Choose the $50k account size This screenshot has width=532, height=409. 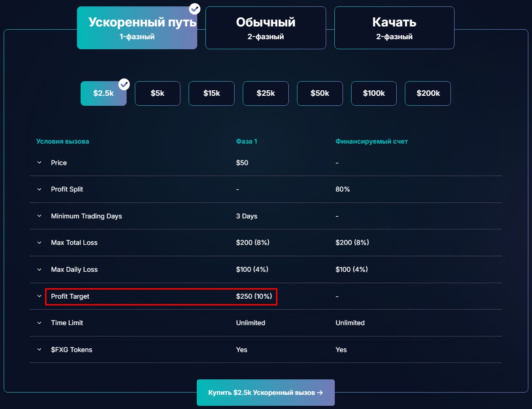coord(320,93)
